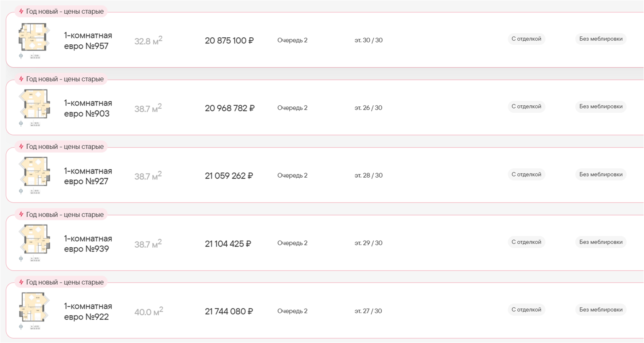Open floor plan thumbnail of apartment №903
644x343 pixels.
35,104
